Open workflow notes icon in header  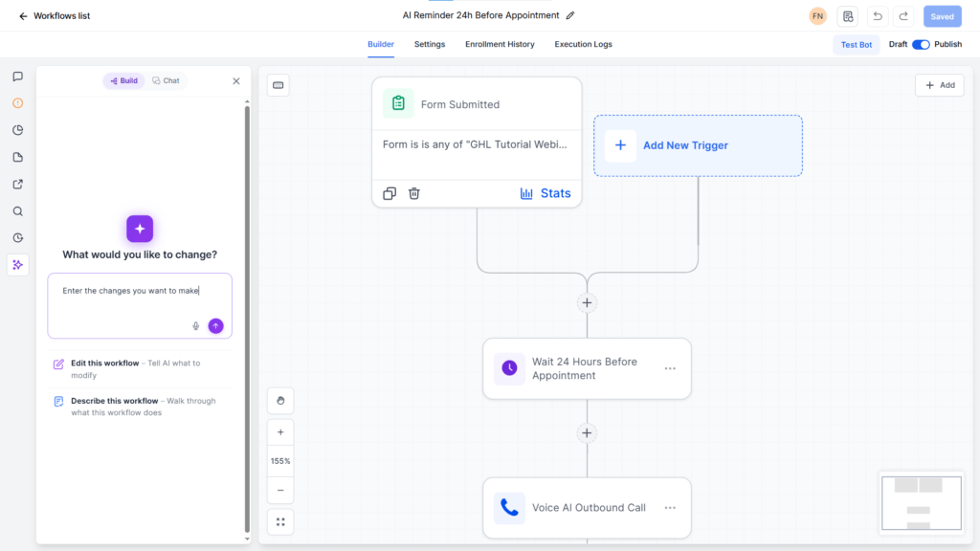tap(848, 16)
